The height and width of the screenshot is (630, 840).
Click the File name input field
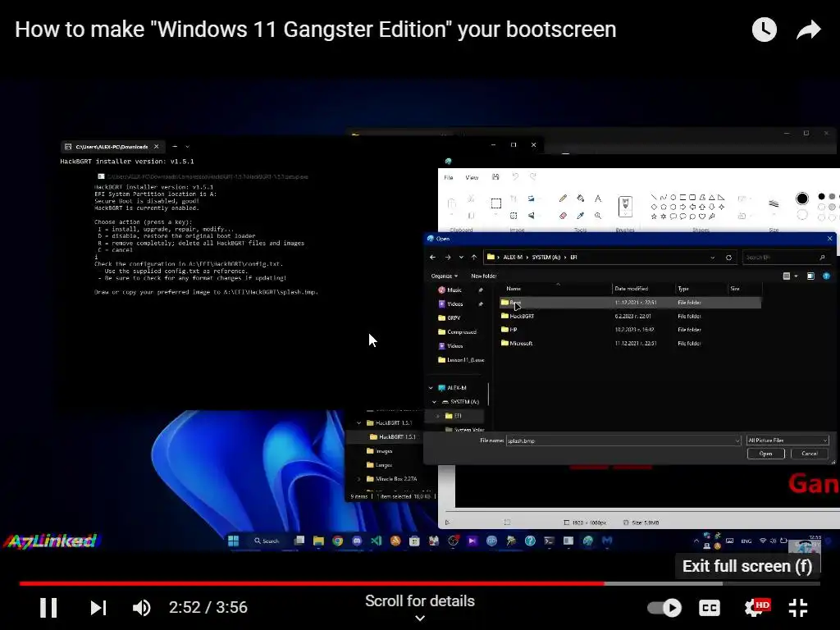tap(623, 441)
